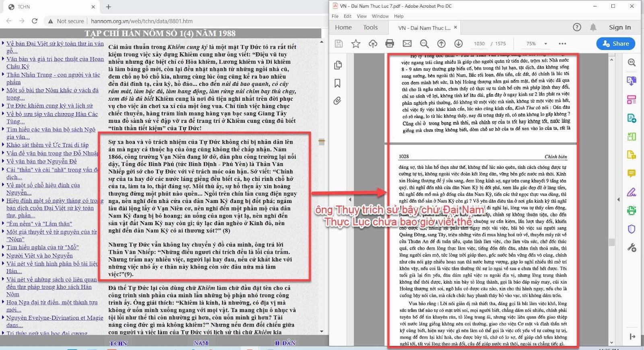
Task: Open the zoom level 75% dropdown
Action: pyautogui.click(x=545, y=43)
